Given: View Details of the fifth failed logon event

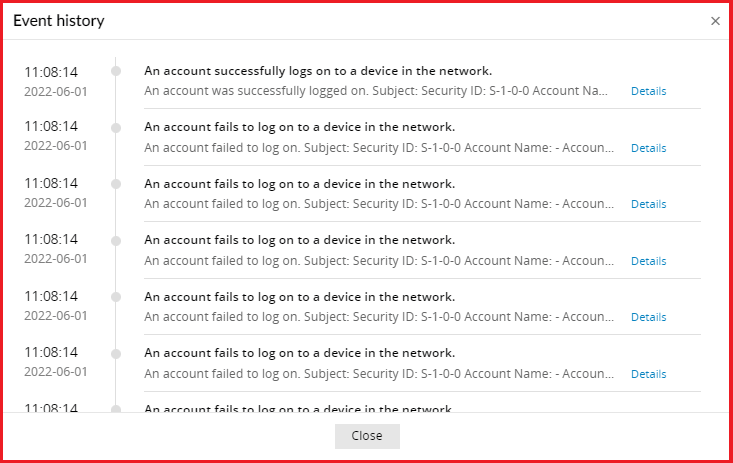Looking at the screenshot, I should (648, 374).
